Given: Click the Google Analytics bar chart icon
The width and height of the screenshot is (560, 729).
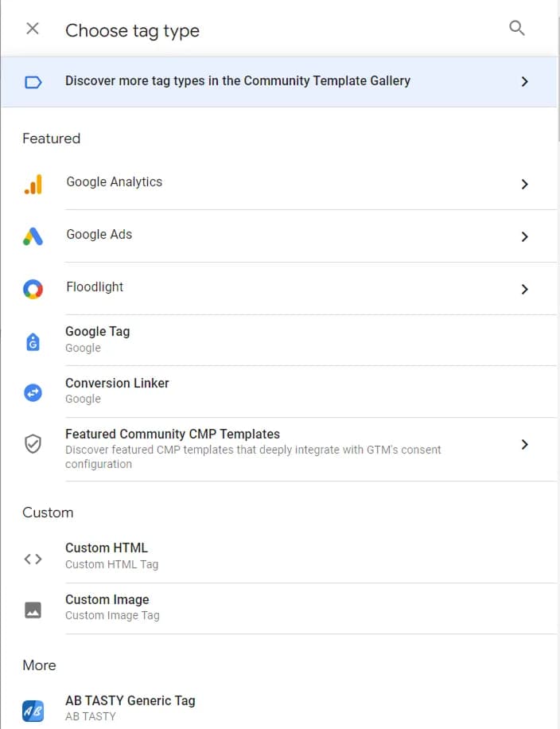Looking at the screenshot, I should 33,184.
